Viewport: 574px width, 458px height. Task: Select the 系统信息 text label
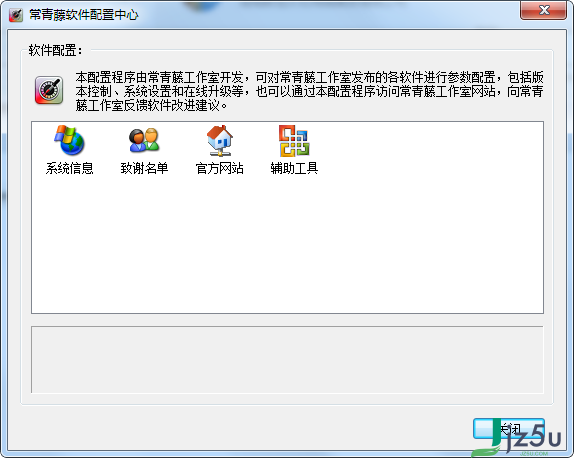[70, 168]
